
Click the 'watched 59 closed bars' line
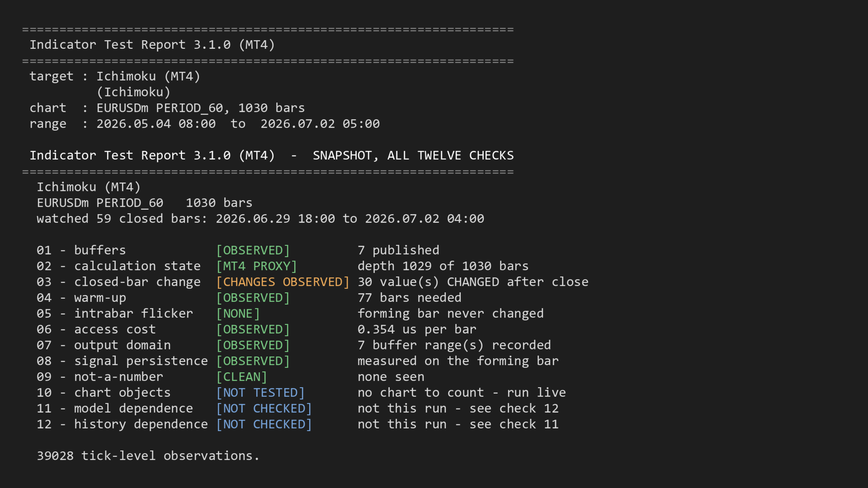coord(260,219)
